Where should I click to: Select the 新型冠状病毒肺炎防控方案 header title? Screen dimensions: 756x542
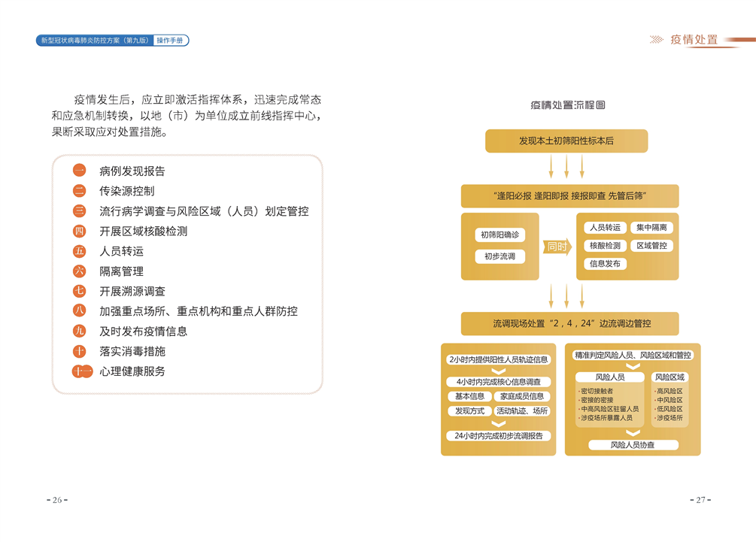click(x=94, y=41)
